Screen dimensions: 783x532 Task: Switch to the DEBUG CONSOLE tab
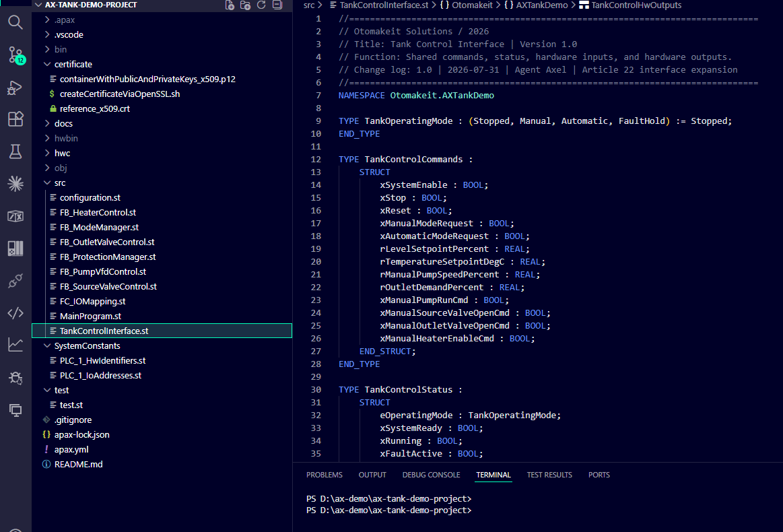click(x=431, y=475)
